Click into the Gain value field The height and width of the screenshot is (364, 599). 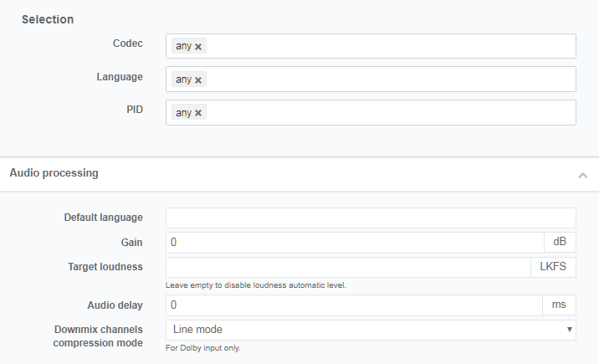(x=355, y=243)
